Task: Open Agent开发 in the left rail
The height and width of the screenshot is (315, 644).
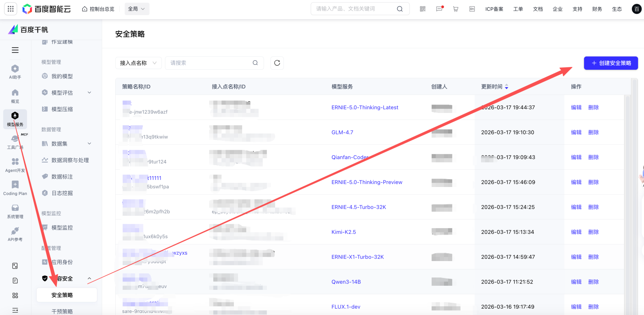Action: pyautogui.click(x=15, y=165)
